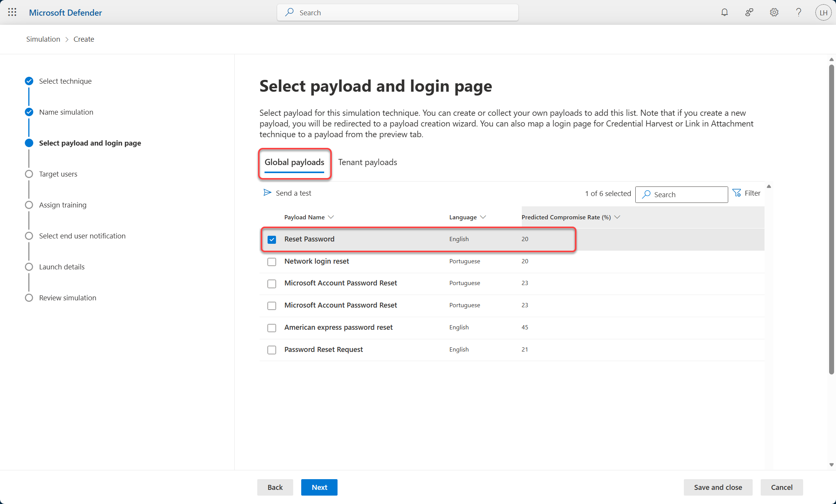Image resolution: width=836 pixels, height=504 pixels.
Task: Switch to the Tenant payloads tab
Action: [x=367, y=162]
